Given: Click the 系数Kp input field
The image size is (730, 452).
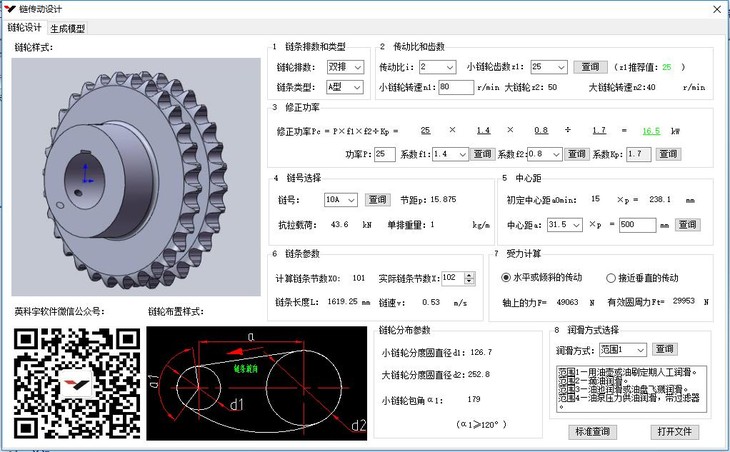Looking at the screenshot, I should [x=638, y=154].
